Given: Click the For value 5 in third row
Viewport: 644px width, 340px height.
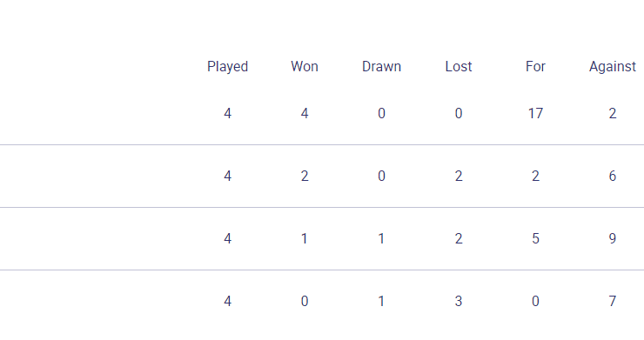Looking at the screenshot, I should (x=535, y=238).
